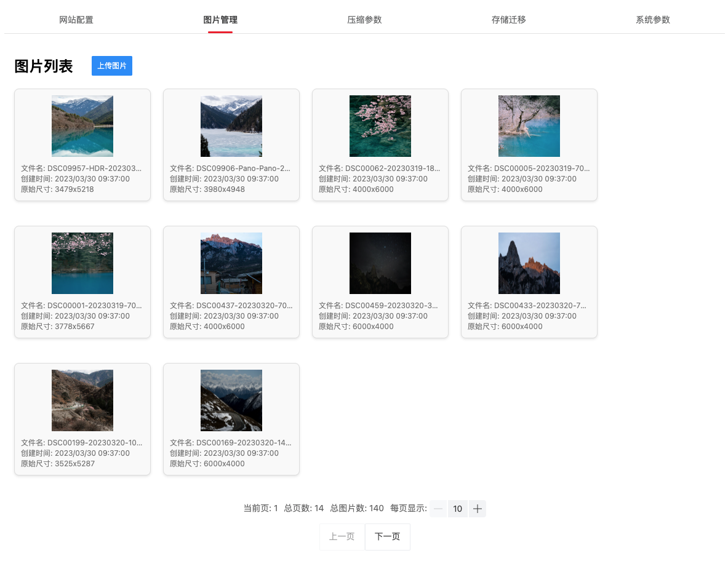This screenshot has width=728, height=561.
Task: Select the DSC00437 village and peak thumbnail
Action: coord(231,263)
